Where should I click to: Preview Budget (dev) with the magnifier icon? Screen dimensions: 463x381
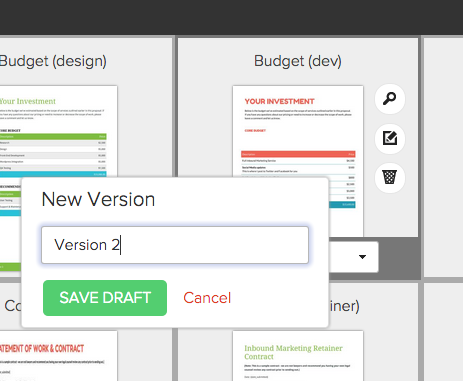[390, 99]
